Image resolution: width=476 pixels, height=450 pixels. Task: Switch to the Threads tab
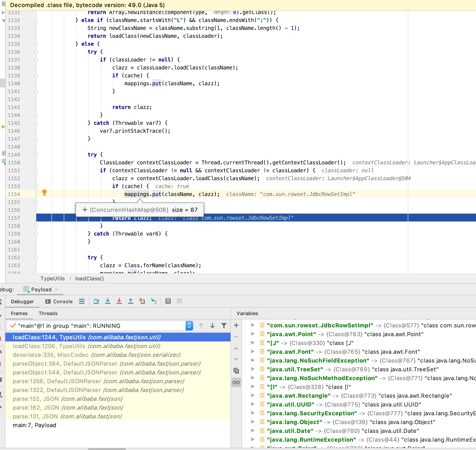(x=48, y=313)
